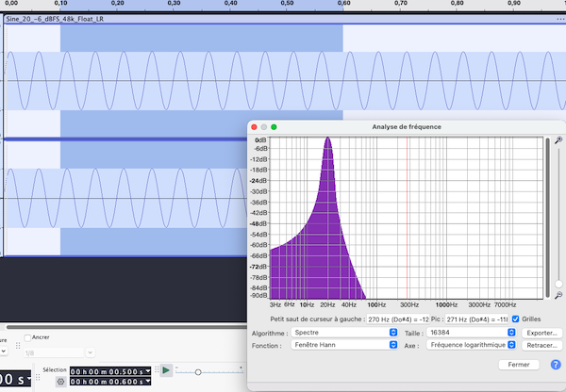566x392 pixels.
Task: Click the cursor readout field showing 270 Hz
Action: [x=398, y=319]
